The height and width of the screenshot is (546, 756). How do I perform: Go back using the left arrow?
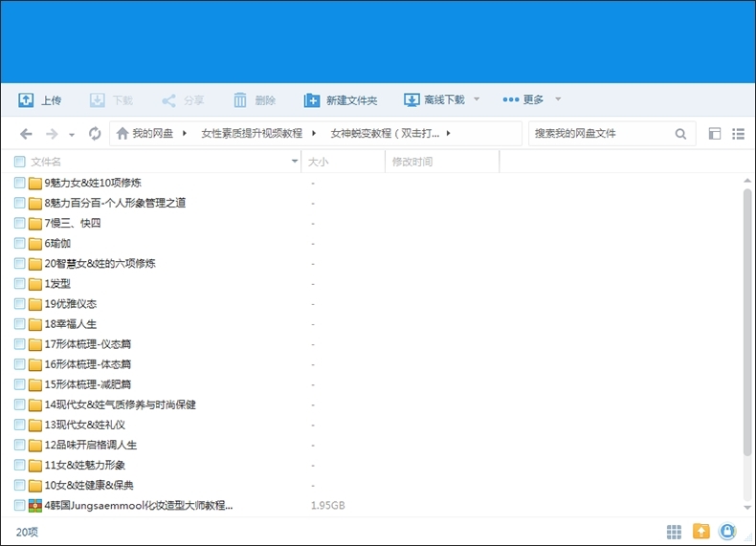point(26,134)
